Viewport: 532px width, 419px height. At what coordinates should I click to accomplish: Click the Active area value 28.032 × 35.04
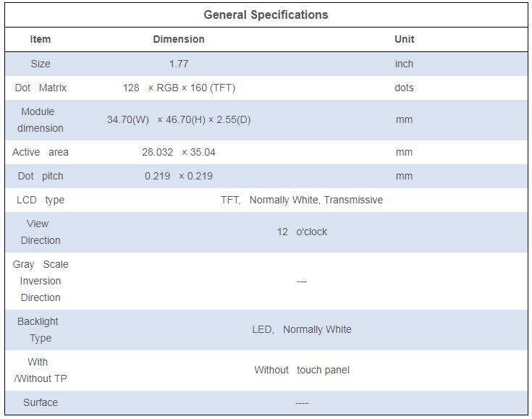pyautogui.click(x=179, y=152)
